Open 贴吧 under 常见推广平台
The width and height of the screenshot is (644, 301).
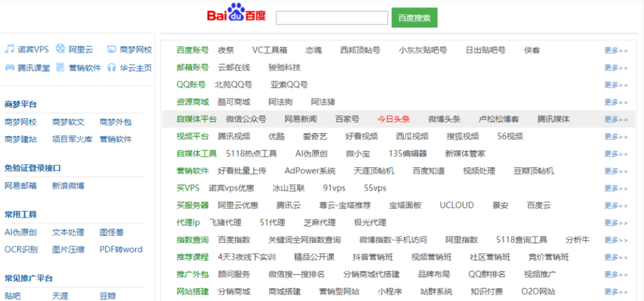(x=12, y=296)
